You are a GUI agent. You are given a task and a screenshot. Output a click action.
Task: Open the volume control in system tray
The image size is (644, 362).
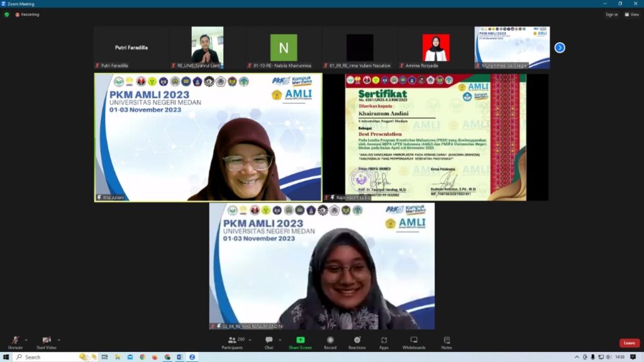coord(609,357)
